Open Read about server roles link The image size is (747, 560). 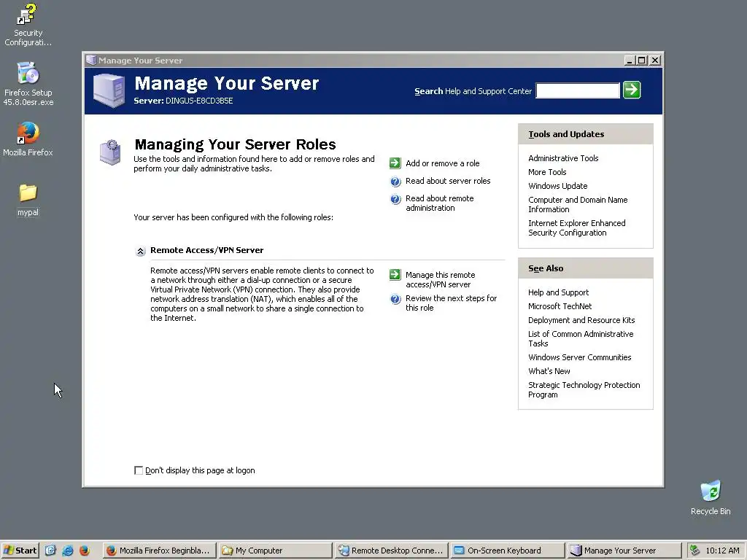pos(448,181)
